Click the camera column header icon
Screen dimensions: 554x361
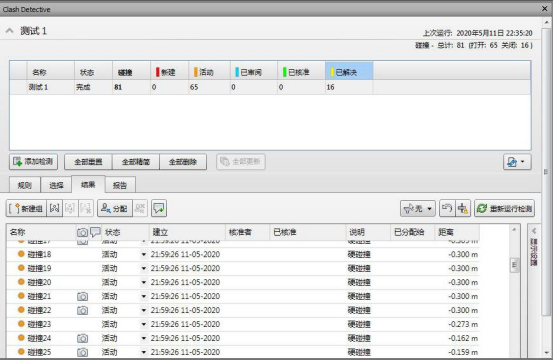pyautogui.click(x=82, y=232)
